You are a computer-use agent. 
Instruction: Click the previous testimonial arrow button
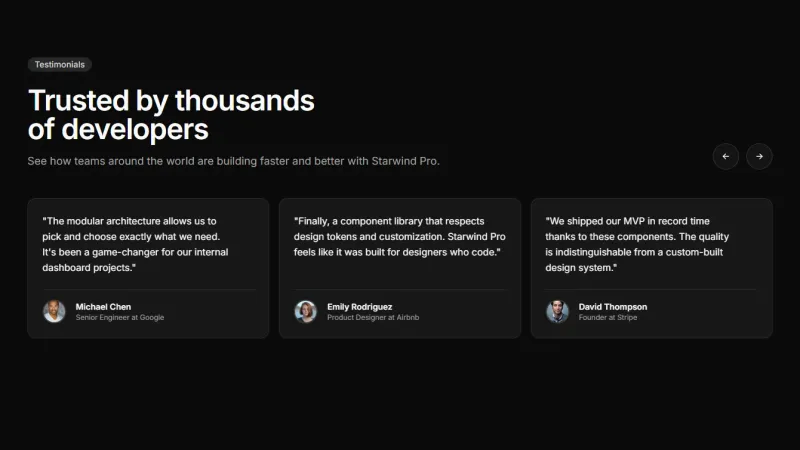point(725,156)
